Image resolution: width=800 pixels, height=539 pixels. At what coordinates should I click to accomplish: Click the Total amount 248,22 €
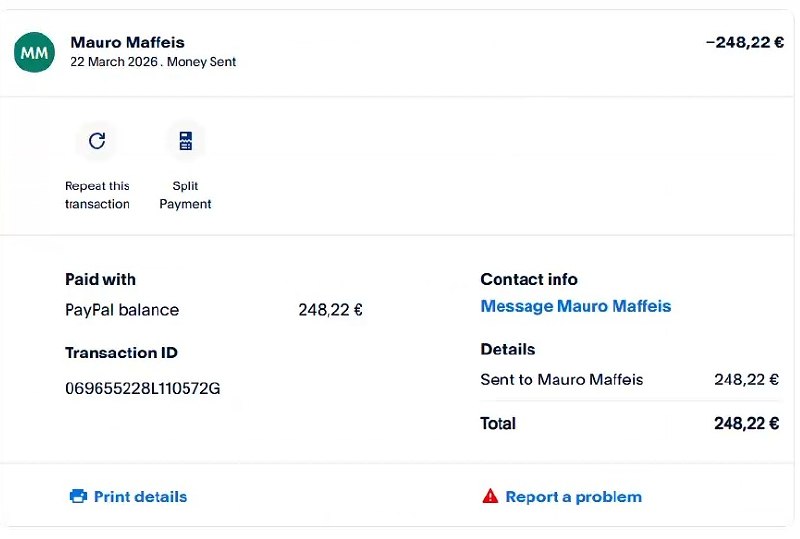pyautogui.click(x=746, y=424)
